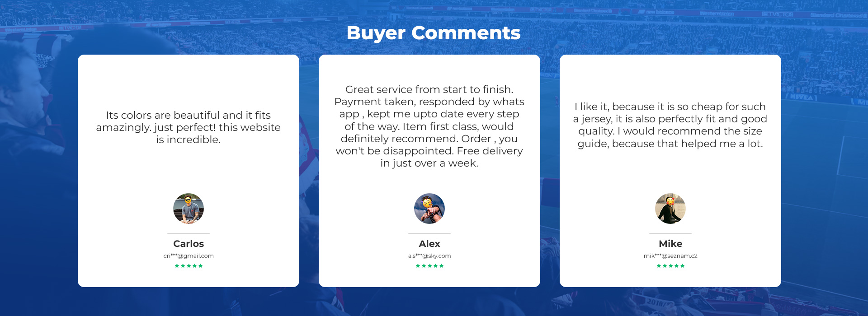The width and height of the screenshot is (868, 316).
Task: Click the name Mike
Action: click(x=670, y=244)
